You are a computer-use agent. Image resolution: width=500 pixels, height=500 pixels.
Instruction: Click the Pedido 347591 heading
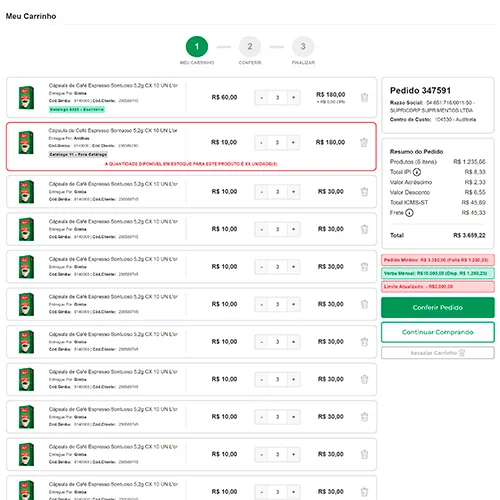click(420, 90)
